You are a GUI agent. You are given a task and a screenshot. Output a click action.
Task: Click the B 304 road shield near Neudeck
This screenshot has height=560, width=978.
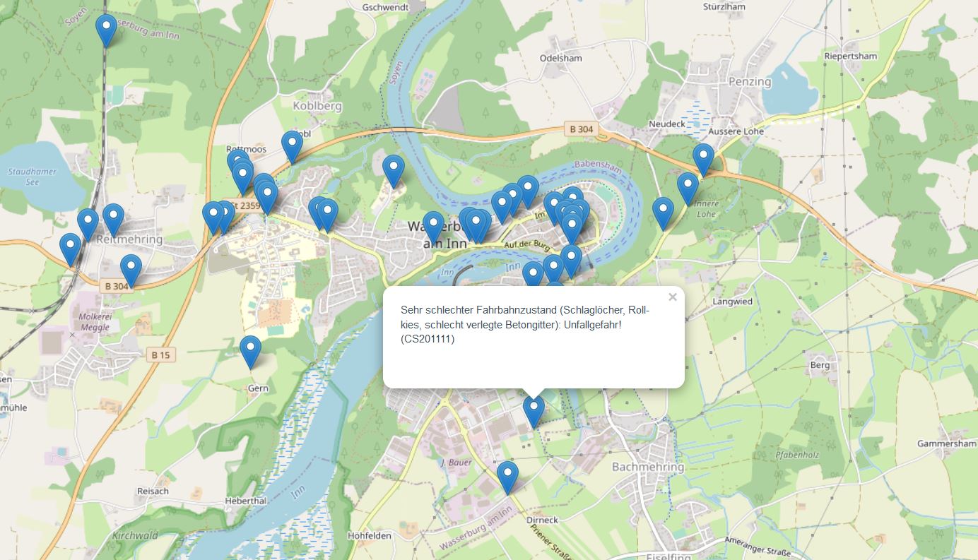[580, 129]
